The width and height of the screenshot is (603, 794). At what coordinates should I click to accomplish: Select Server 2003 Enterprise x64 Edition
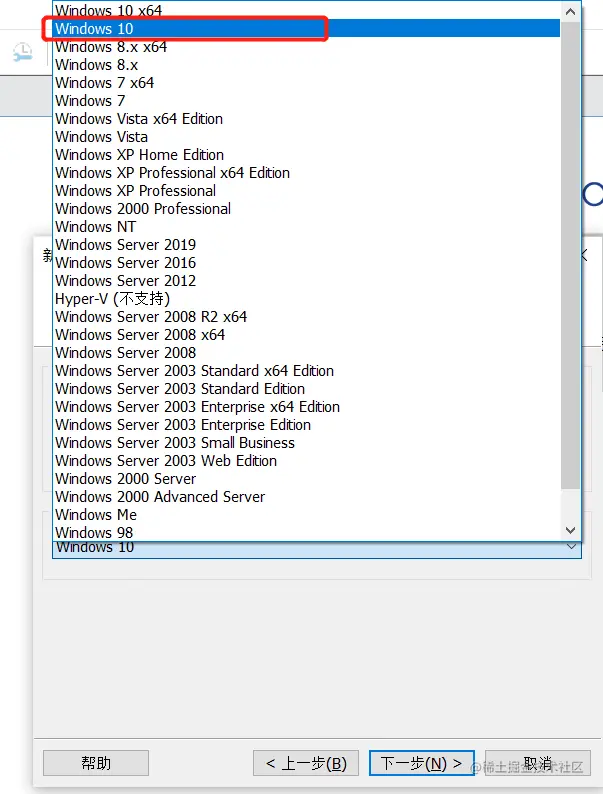tap(306, 406)
